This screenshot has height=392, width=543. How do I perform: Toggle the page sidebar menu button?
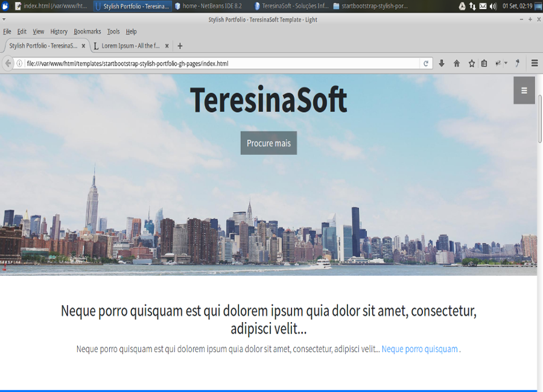[x=524, y=90]
